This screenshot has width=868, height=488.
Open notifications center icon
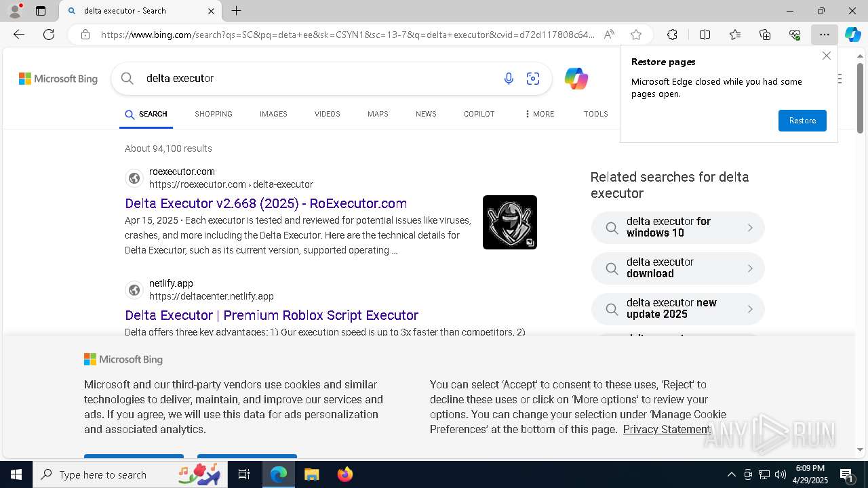pyautogui.click(x=847, y=474)
